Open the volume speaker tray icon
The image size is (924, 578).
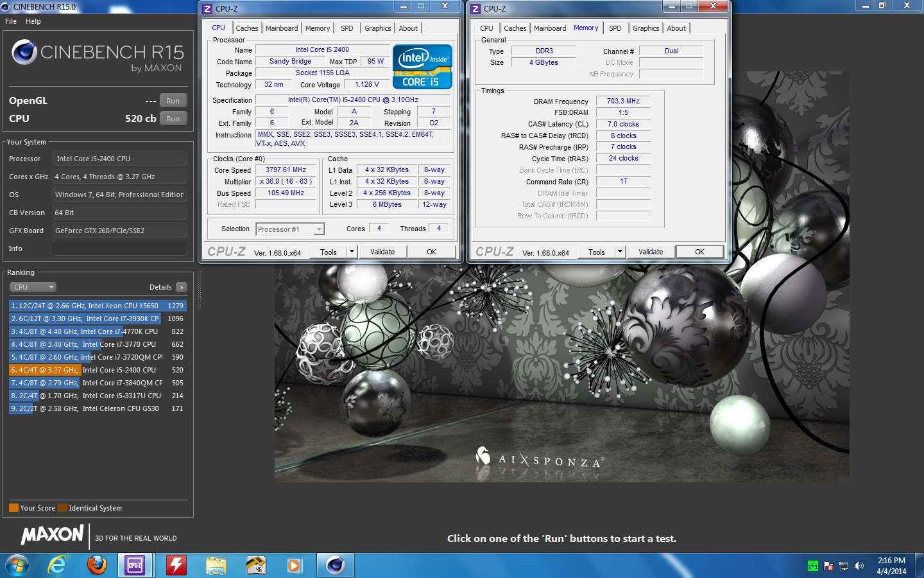coord(859,566)
